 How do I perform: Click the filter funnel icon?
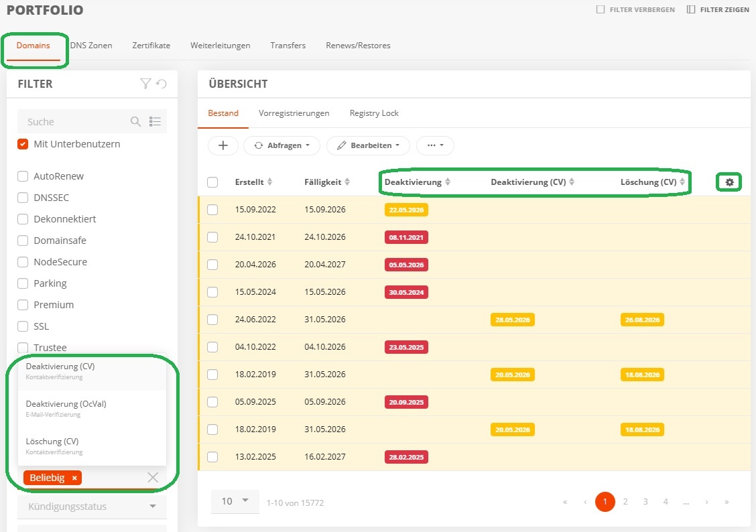coord(145,84)
